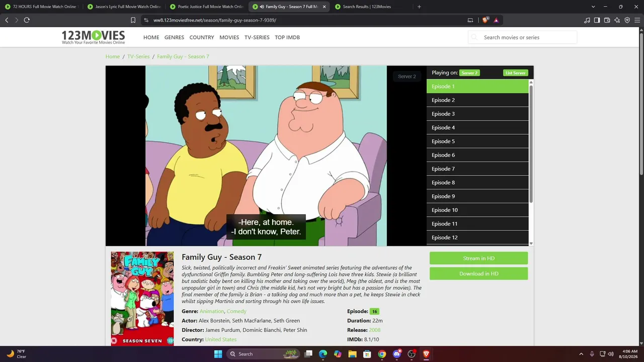Open Discord from taskbar
Screen dimensions: 644x362
click(x=396, y=354)
